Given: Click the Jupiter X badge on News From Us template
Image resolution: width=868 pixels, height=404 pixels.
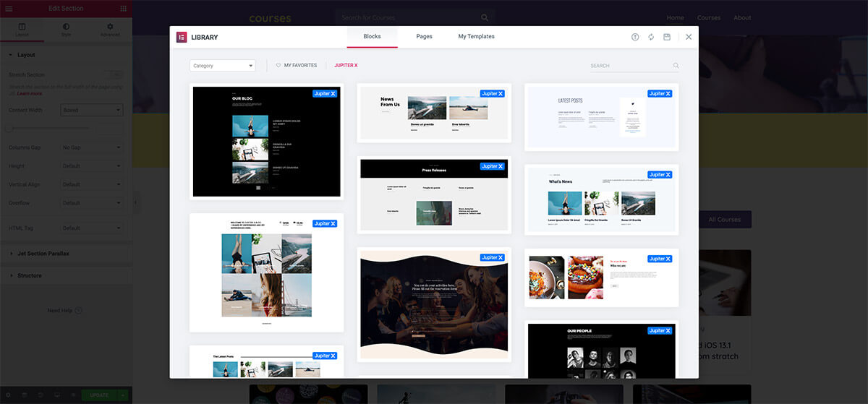Looking at the screenshot, I should [493, 94].
